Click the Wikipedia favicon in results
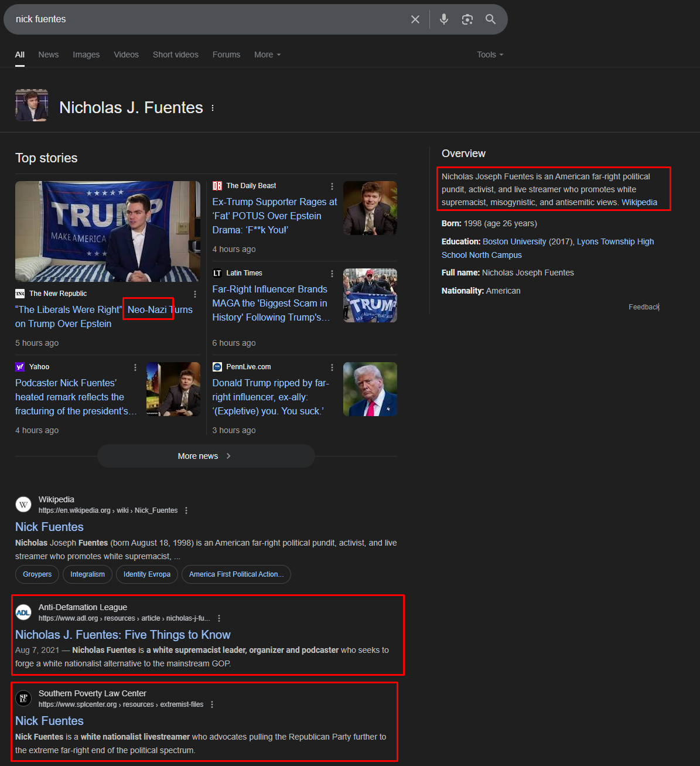 23,505
